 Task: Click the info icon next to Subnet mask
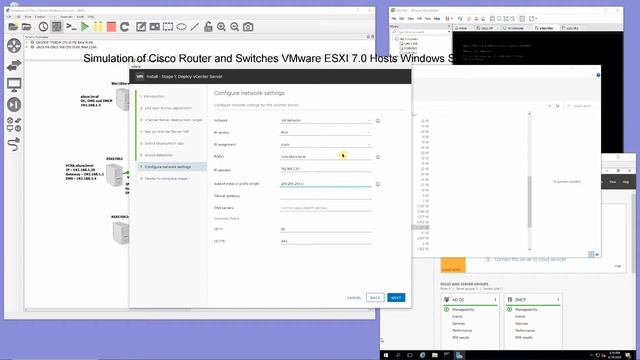click(x=378, y=184)
